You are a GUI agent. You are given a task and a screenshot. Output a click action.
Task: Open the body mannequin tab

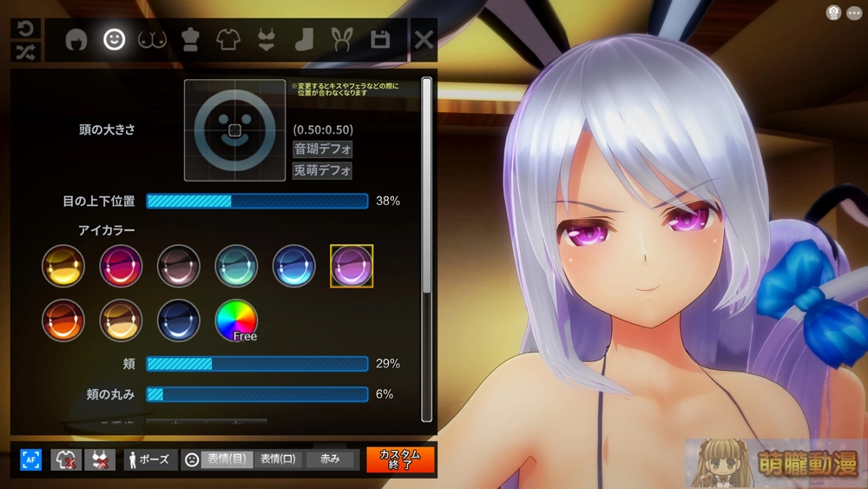[x=190, y=40]
